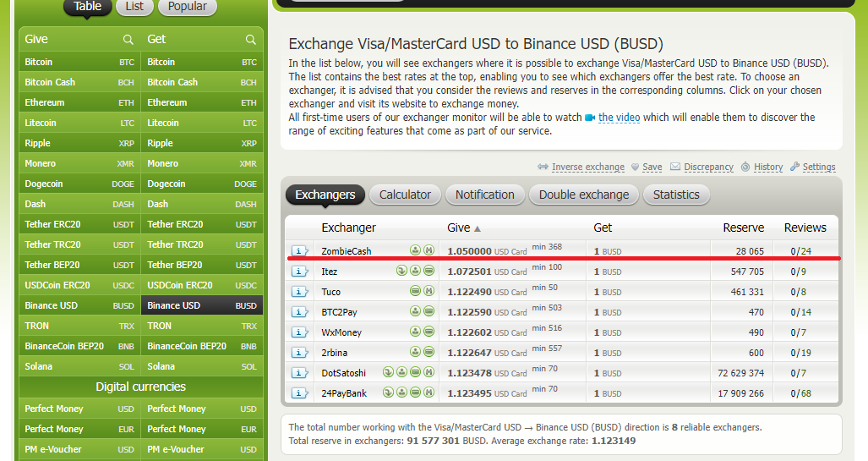
Task: Click the info icon beside ZombieCash
Action: 300,251
